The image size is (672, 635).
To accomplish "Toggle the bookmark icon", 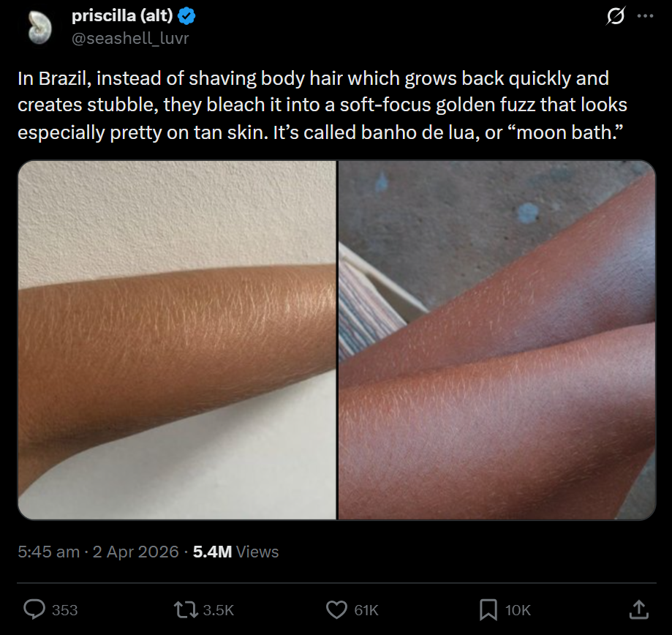I will [488, 609].
